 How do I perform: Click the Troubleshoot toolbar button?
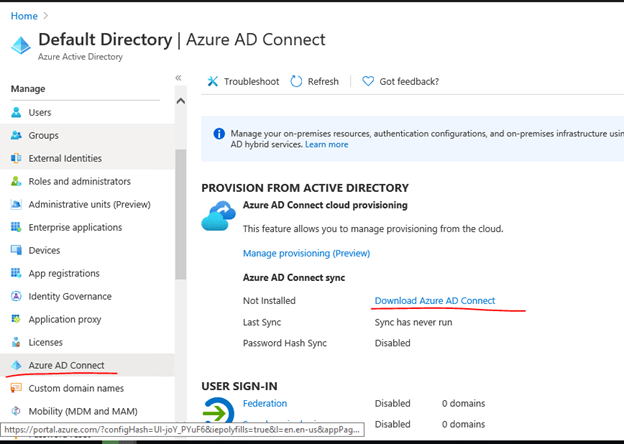pos(242,81)
